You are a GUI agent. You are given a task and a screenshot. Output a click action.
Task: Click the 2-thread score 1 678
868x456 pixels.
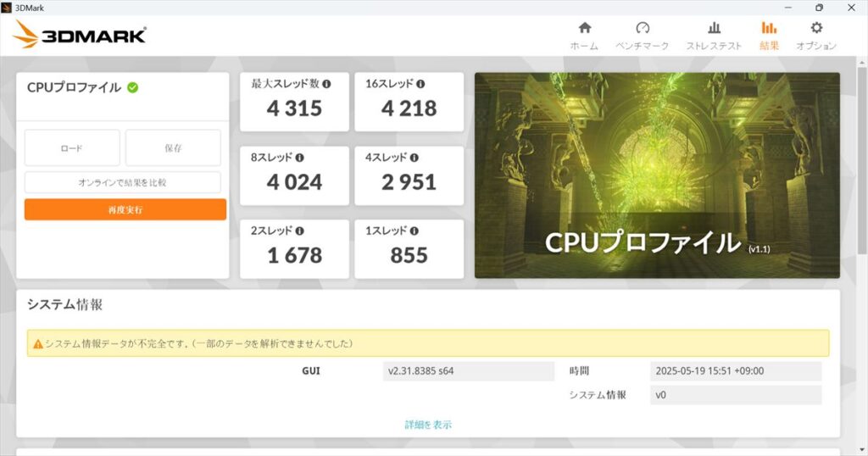(294, 255)
